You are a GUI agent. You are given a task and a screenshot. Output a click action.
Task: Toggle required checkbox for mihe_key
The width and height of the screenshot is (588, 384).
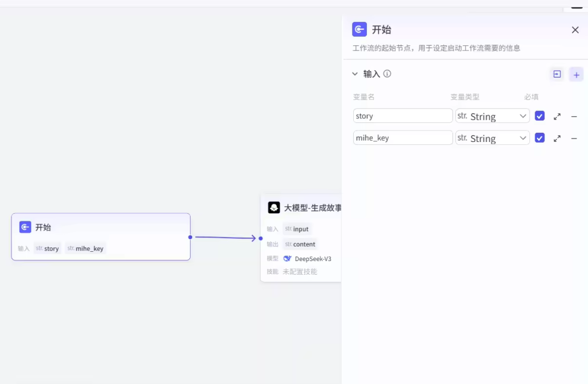click(540, 138)
